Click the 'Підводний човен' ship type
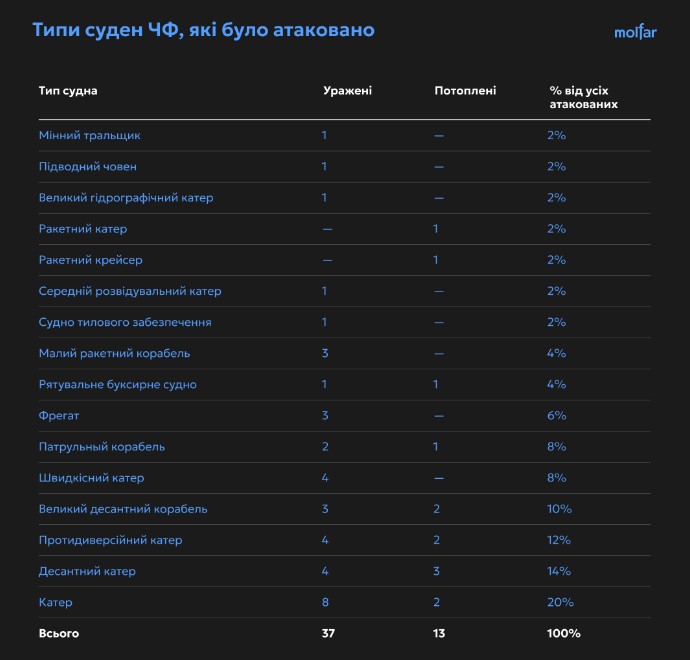The height and width of the screenshot is (660, 690). [87, 166]
